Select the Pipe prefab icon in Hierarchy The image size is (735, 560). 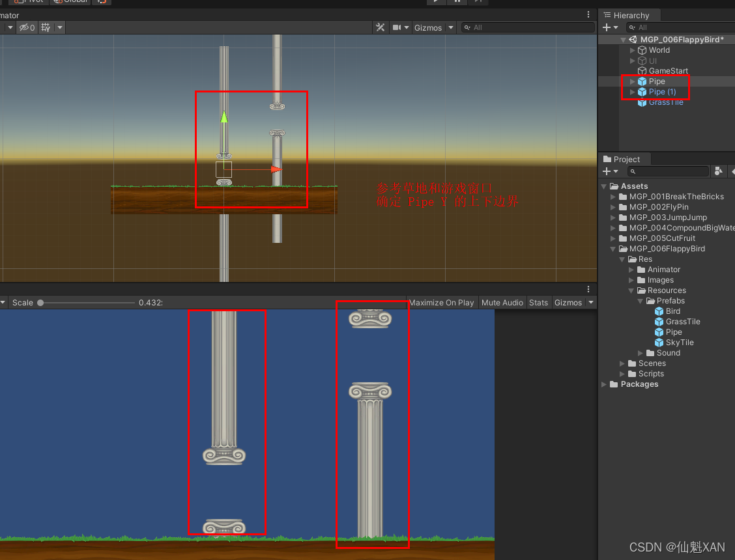[x=642, y=81]
